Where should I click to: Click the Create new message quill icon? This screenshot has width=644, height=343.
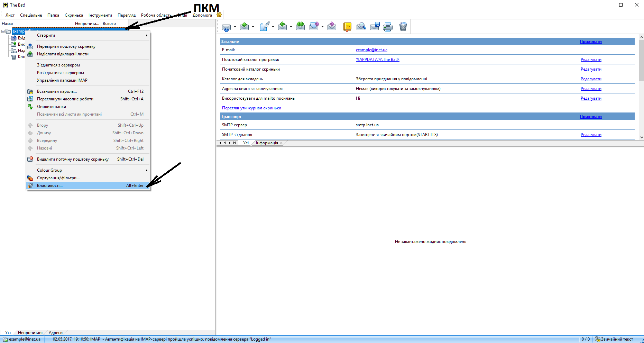coord(265,27)
